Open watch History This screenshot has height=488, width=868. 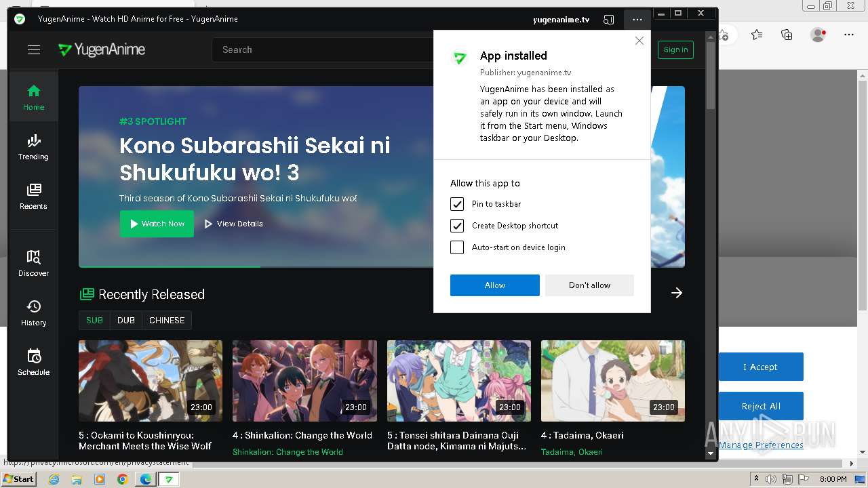point(33,312)
